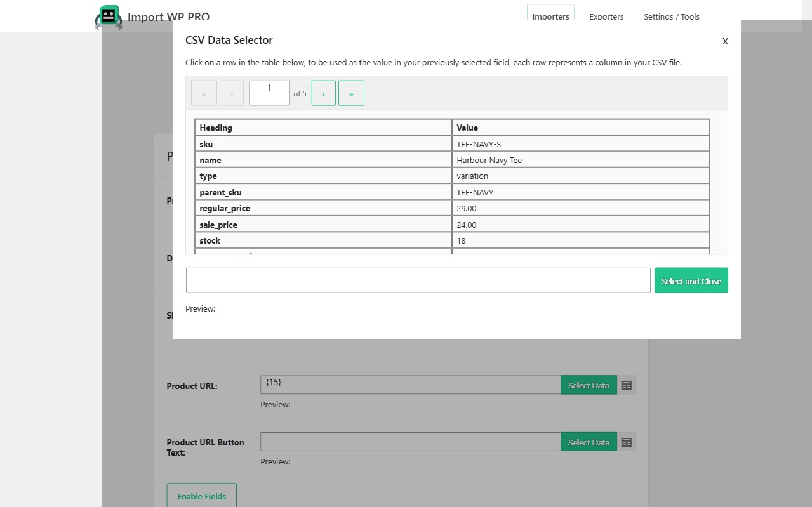Viewport: 812px width, 507px height.
Task: Click Select Data for Product URL Button Text
Action: (x=589, y=442)
